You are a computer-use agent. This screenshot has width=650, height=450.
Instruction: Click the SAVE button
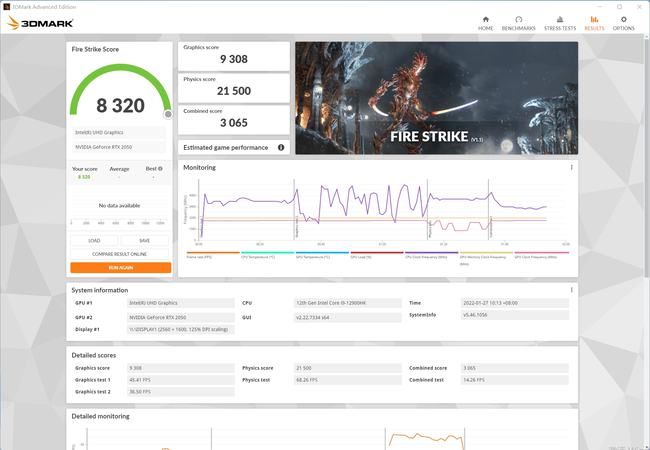pyautogui.click(x=144, y=240)
